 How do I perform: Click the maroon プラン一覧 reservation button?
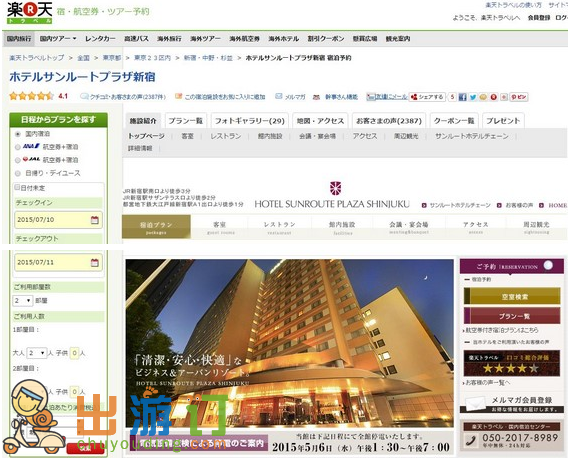pyautogui.click(x=512, y=316)
